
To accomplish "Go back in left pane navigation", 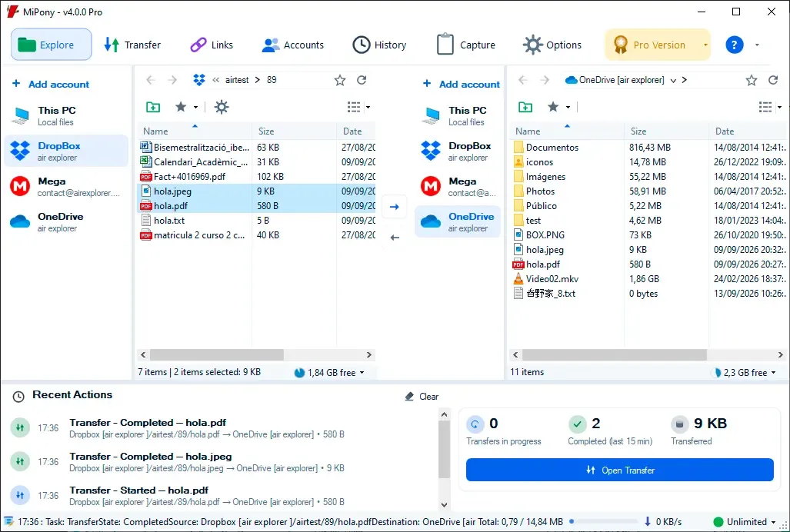I will [150, 80].
